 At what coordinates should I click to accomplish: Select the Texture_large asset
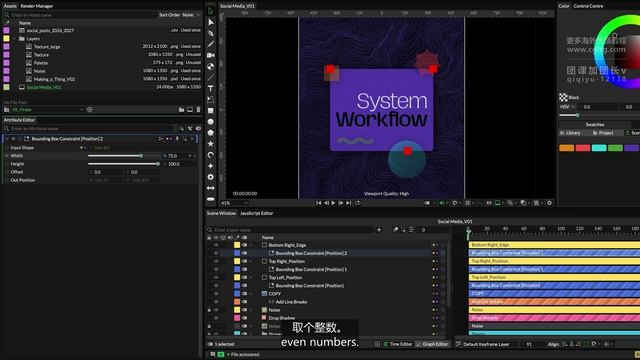(47, 47)
